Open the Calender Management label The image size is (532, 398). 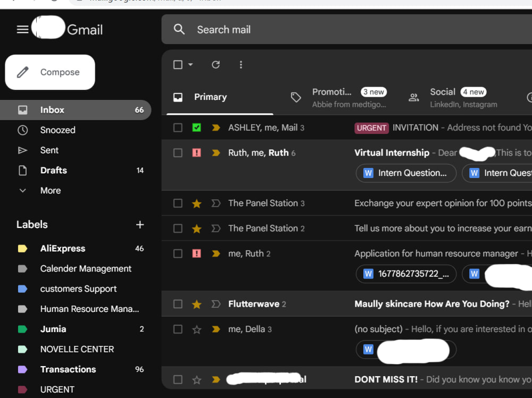(76, 268)
